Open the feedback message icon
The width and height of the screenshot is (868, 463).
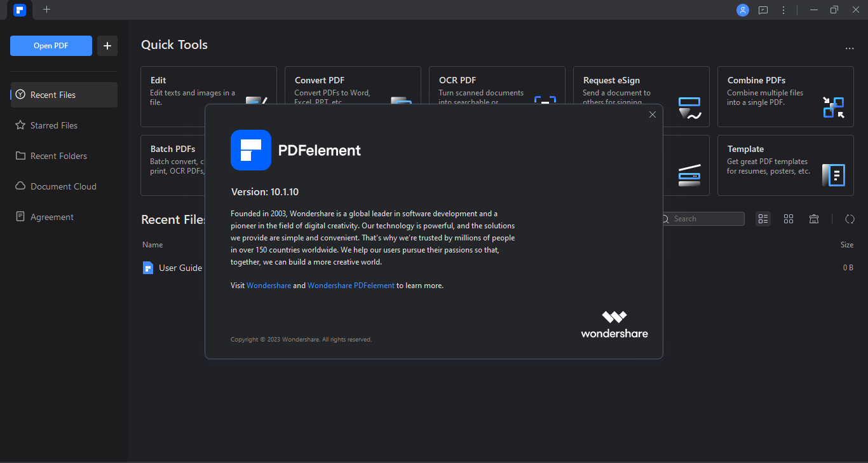(763, 10)
